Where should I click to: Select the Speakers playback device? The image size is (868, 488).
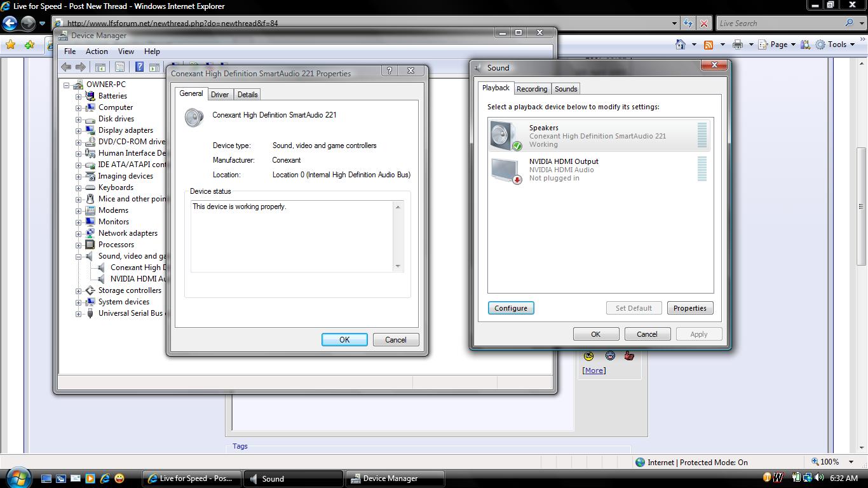(599, 136)
